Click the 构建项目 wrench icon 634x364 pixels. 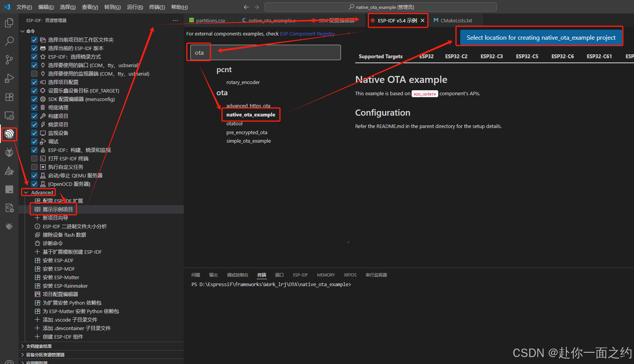click(43, 116)
